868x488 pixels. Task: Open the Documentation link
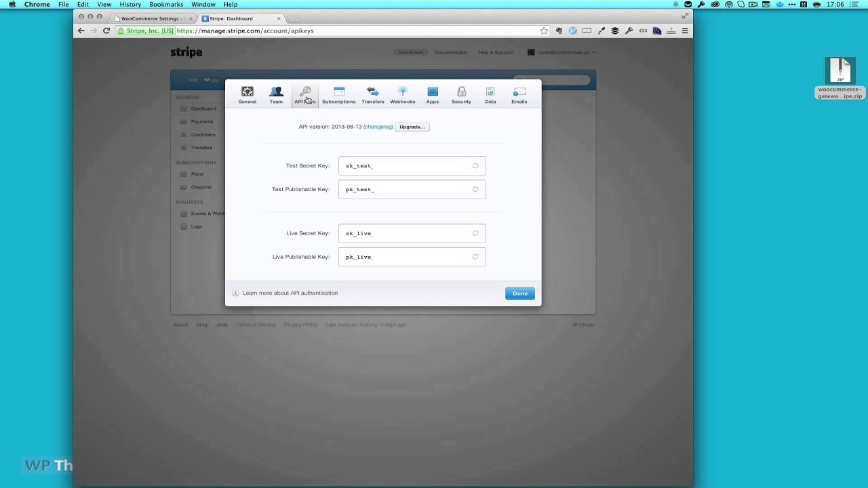tap(451, 52)
